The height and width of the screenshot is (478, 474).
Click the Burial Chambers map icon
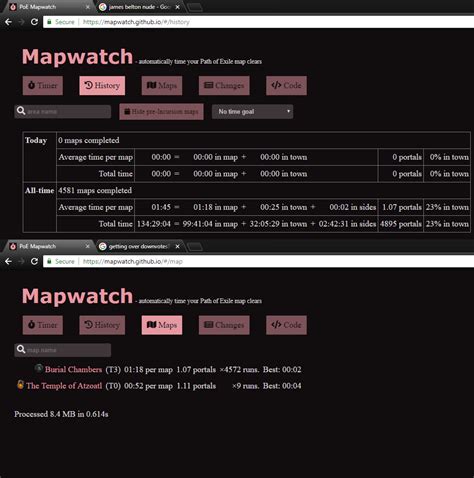point(39,368)
